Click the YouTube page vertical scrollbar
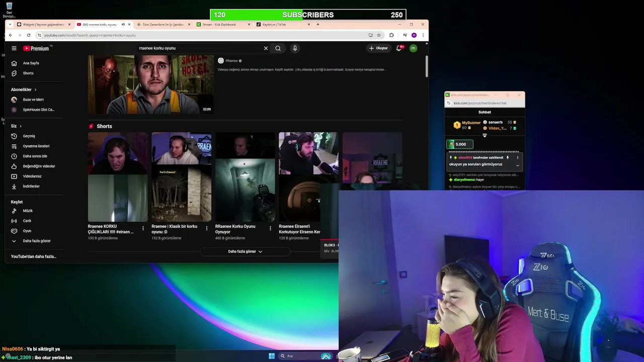This screenshot has height=362, width=644. tap(427, 66)
